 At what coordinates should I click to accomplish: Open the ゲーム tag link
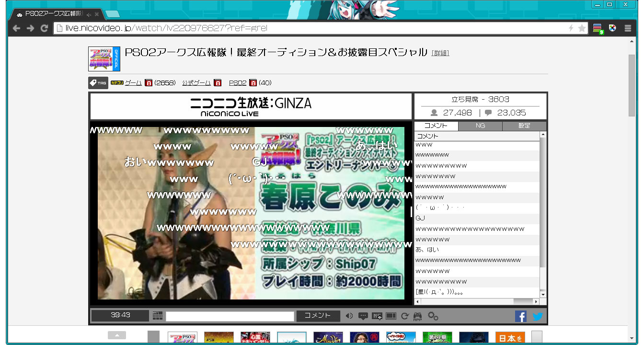point(133,83)
